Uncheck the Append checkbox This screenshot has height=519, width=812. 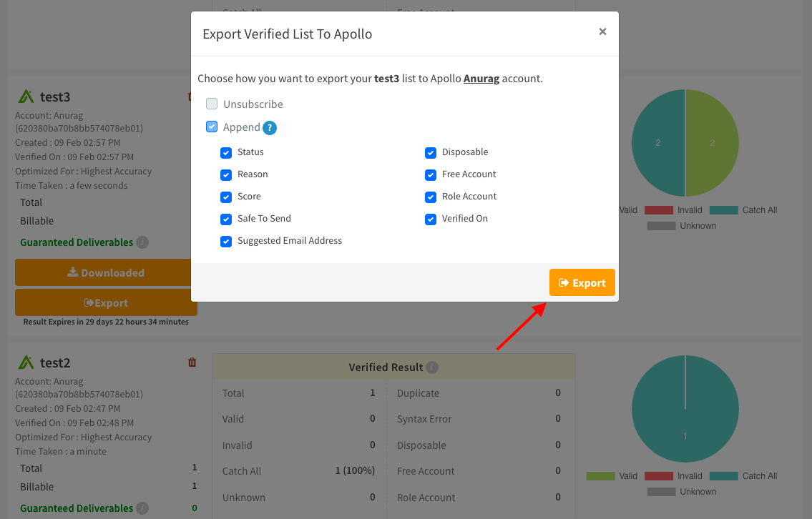(x=212, y=127)
